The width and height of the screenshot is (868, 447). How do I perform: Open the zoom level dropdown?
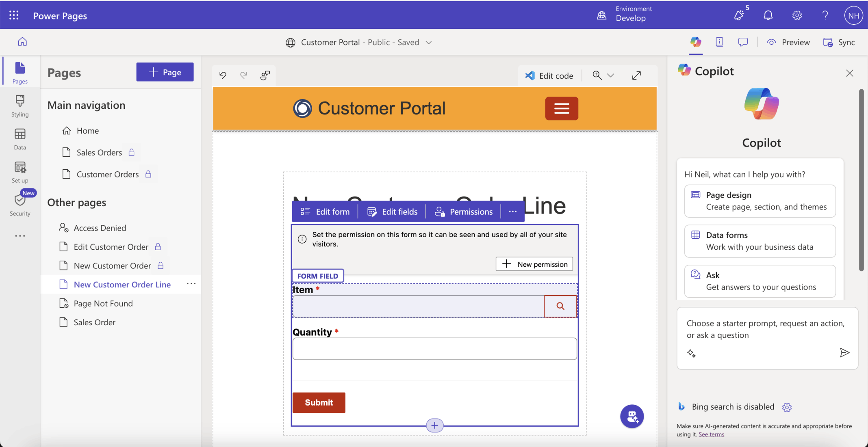(x=610, y=76)
